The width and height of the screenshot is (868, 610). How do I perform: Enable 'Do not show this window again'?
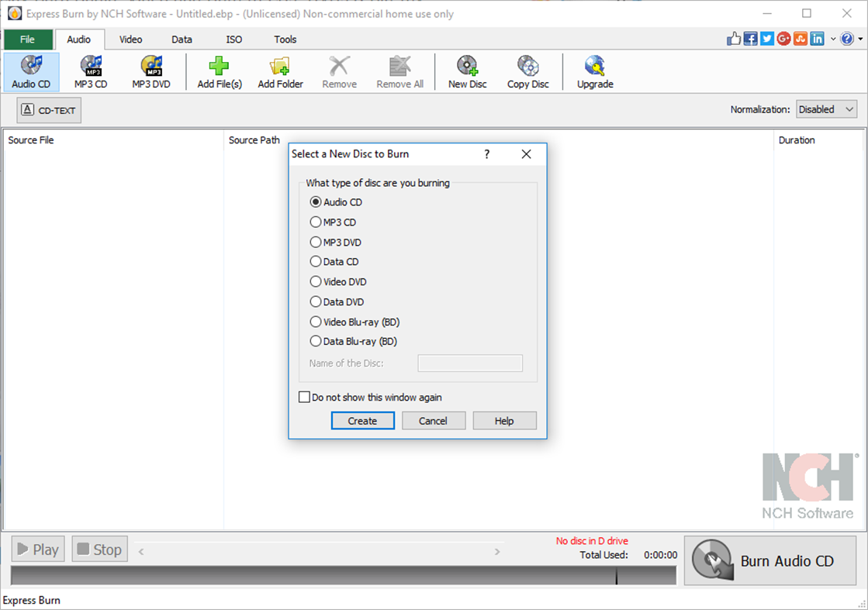click(x=304, y=397)
